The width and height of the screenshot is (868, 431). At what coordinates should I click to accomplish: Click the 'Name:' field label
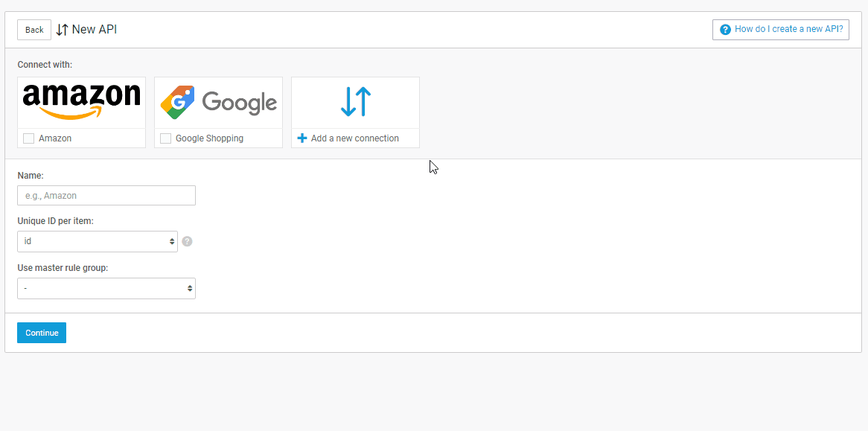pyautogui.click(x=31, y=176)
